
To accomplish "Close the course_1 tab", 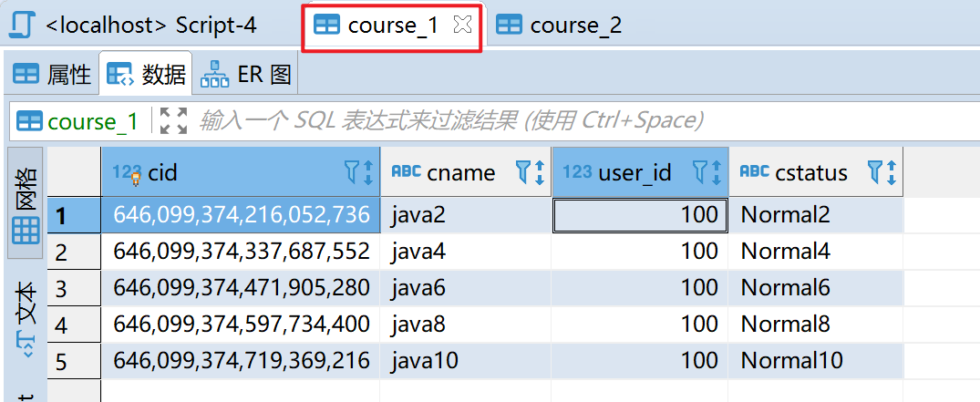I will click(x=462, y=26).
